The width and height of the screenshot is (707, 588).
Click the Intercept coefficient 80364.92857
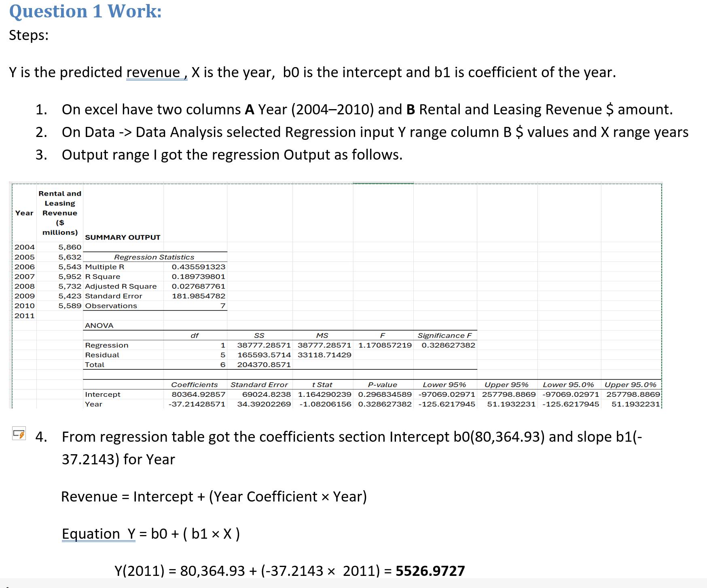point(199,394)
